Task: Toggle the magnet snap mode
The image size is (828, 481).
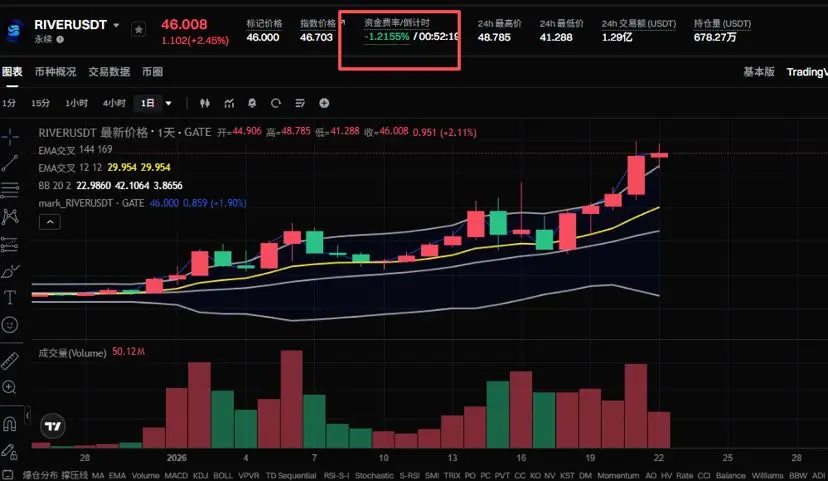Action: point(10,423)
